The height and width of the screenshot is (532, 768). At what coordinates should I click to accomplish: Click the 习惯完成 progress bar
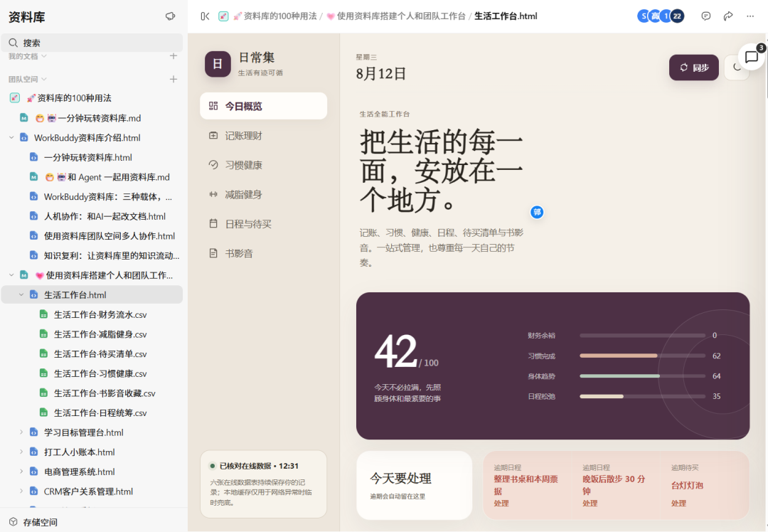coord(642,356)
